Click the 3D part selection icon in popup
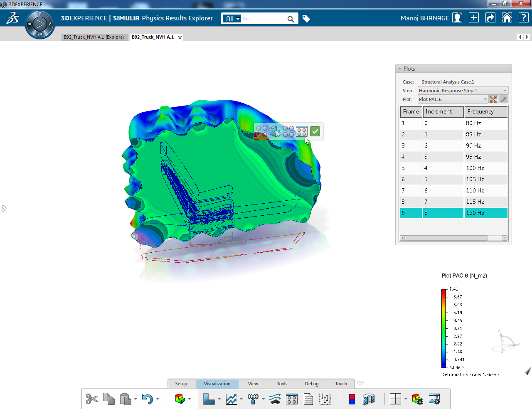This screenshot has width=532, height=409. pos(275,131)
